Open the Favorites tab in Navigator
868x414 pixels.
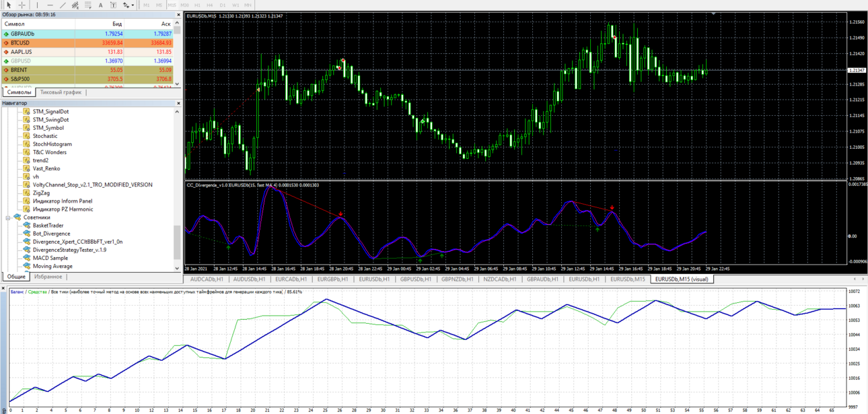click(x=48, y=277)
